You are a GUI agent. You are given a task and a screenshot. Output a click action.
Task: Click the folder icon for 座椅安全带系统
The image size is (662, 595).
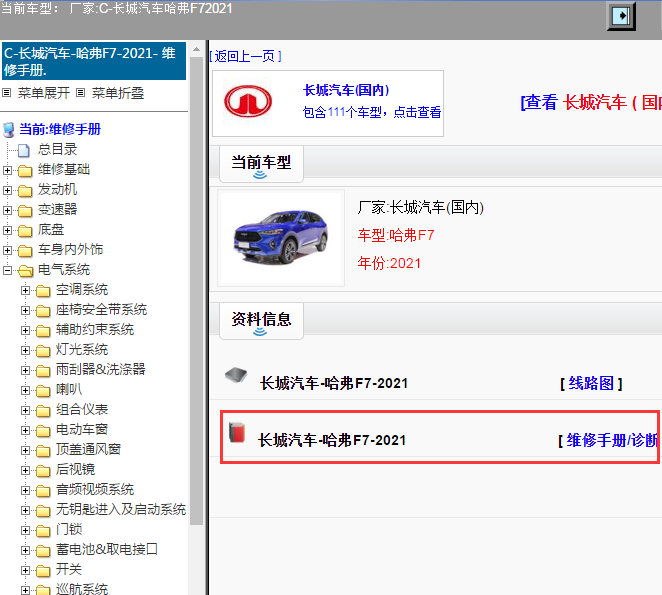click(x=43, y=311)
